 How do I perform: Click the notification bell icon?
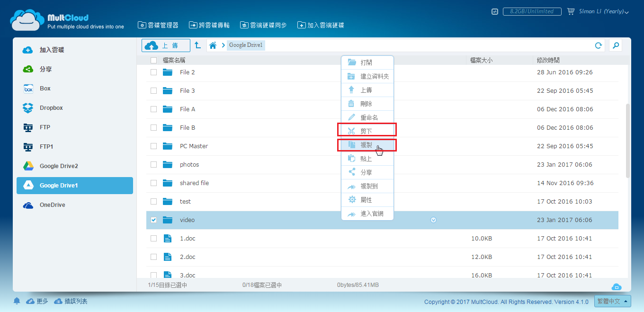click(x=17, y=301)
